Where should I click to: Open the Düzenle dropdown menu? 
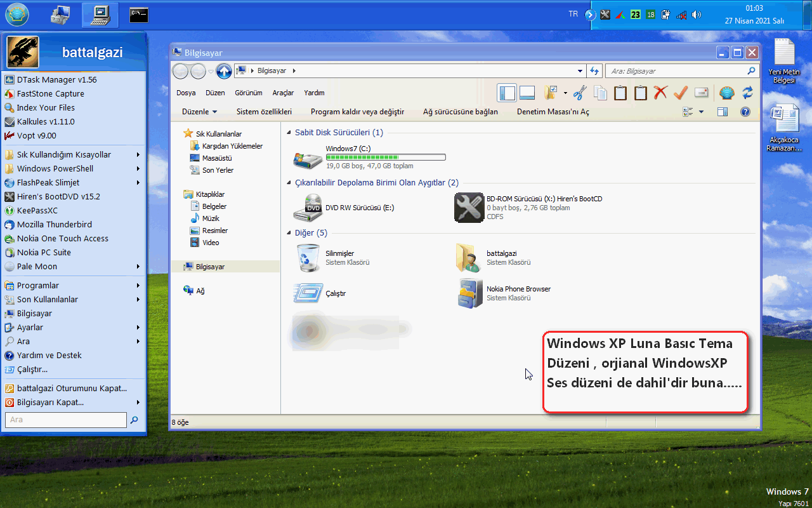tap(199, 112)
